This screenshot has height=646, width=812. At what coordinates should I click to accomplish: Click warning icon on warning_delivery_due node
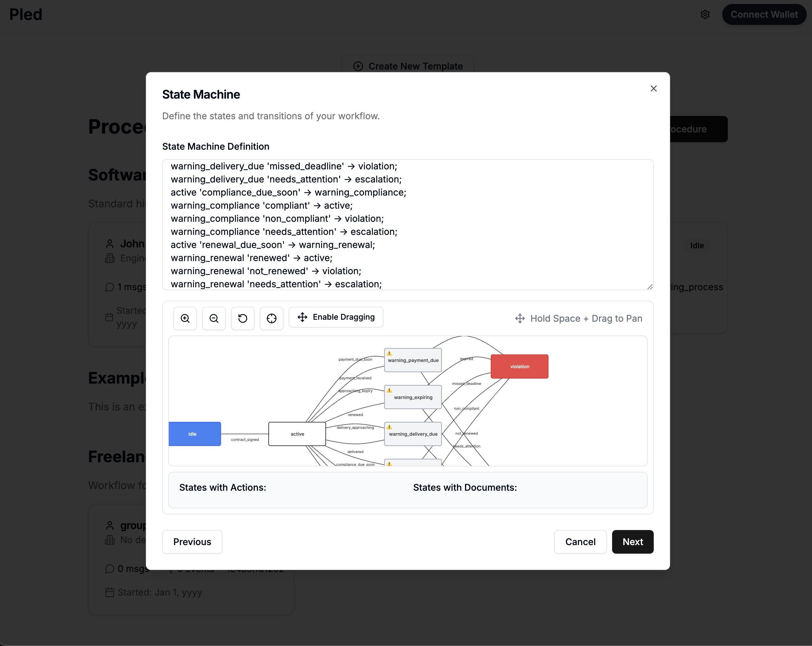pos(389,427)
